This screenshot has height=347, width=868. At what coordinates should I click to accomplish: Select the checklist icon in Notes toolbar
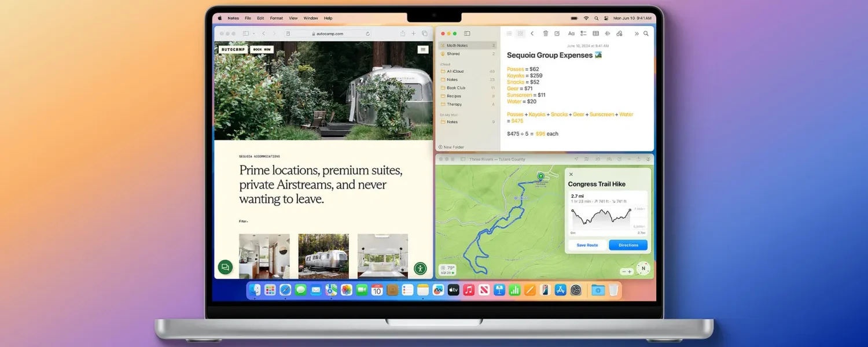[x=583, y=33]
